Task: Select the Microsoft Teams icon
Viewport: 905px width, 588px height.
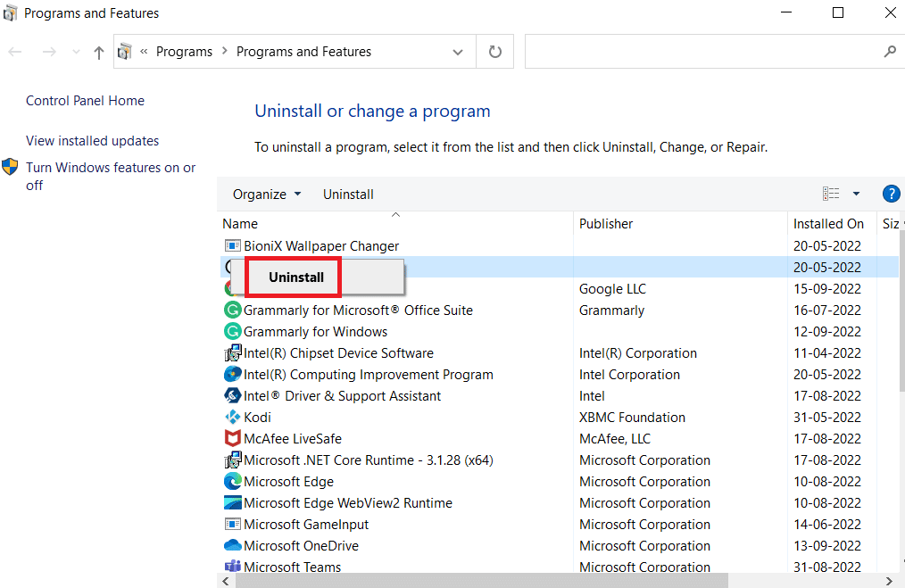Action: point(232,566)
